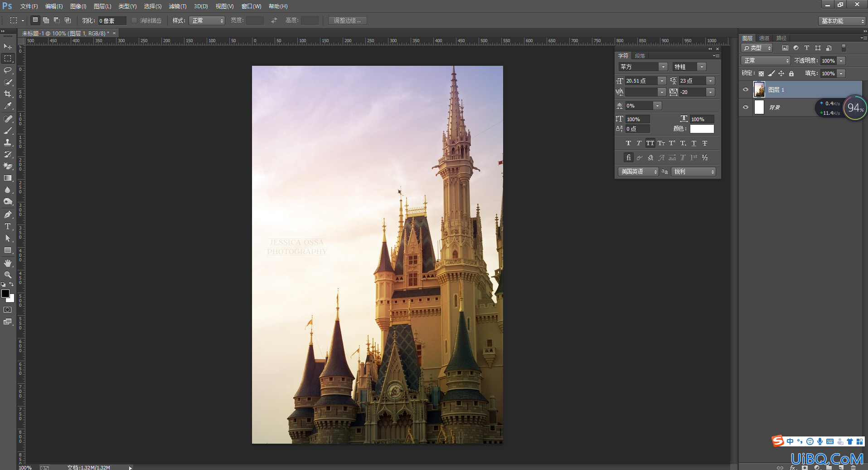Viewport: 868px width, 470px height.
Task: Select the Eraser tool
Action: (x=8, y=166)
